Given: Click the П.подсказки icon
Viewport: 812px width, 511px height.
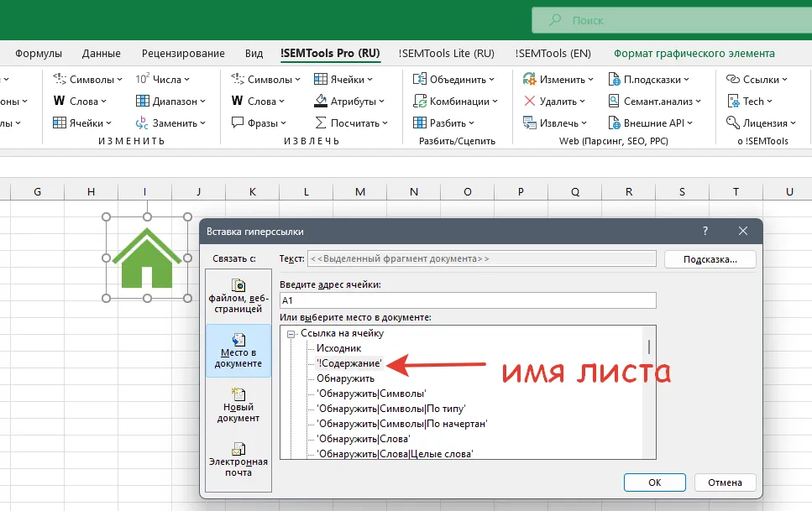Looking at the screenshot, I should tap(614, 79).
